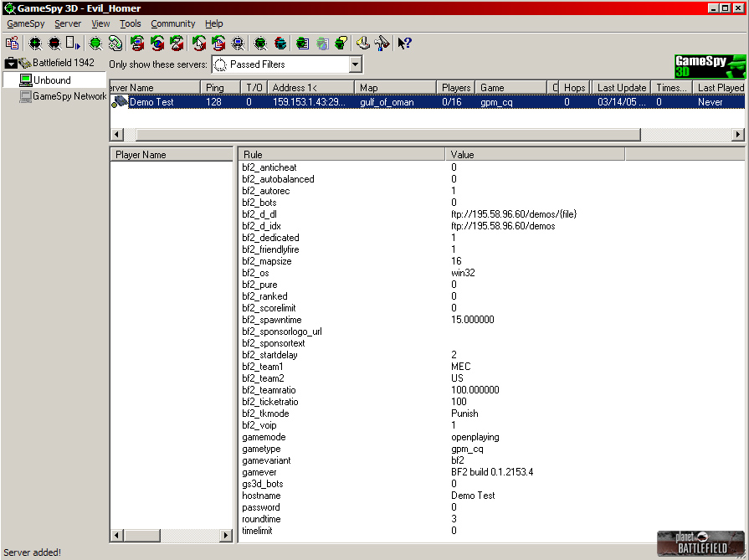This screenshot has width=749, height=560.
Task: Sort servers by the Server Name column
Action: (x=155, y=87)
